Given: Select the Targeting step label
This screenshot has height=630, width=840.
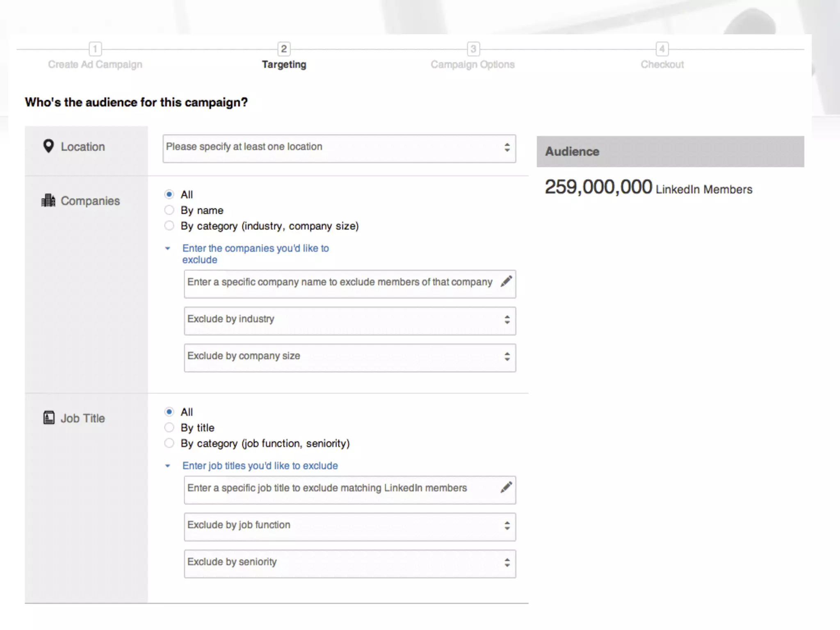Looking at the screenshot, I should pyautogui.click(x=284, y=64).
